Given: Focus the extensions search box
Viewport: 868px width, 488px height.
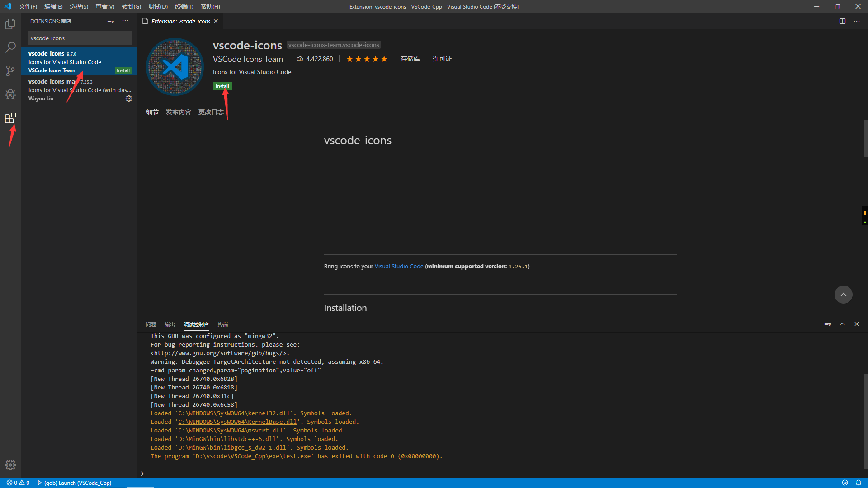Looking at the screenshot, I should 80,38.
